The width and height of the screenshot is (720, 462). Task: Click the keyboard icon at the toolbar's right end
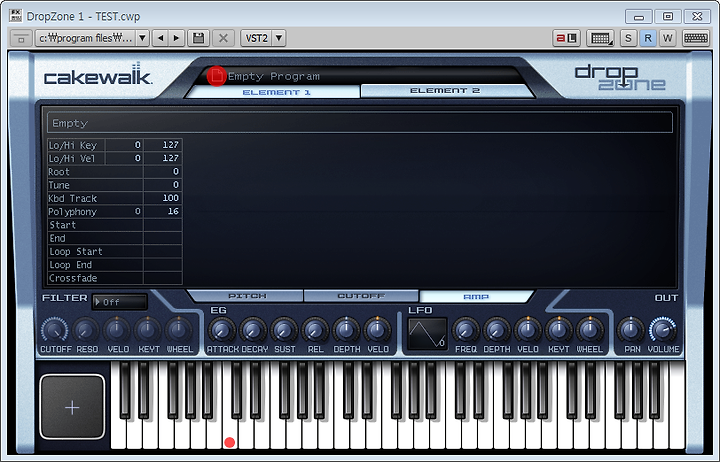[696, 38]
